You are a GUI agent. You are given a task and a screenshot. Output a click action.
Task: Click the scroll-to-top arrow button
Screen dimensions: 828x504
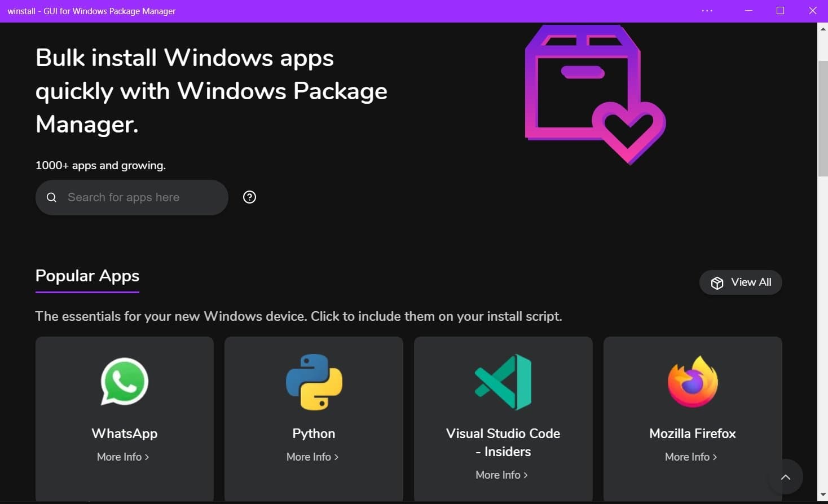[x=786, y=477]
